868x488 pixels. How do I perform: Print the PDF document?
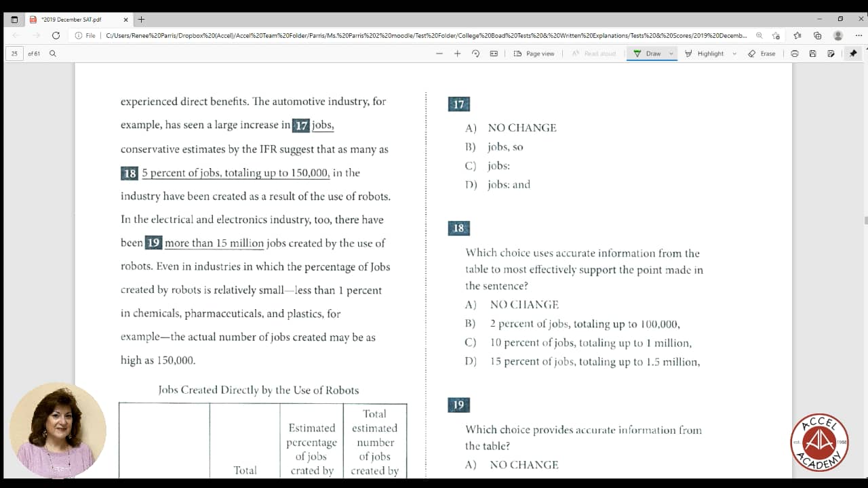[x=795, y=54]
